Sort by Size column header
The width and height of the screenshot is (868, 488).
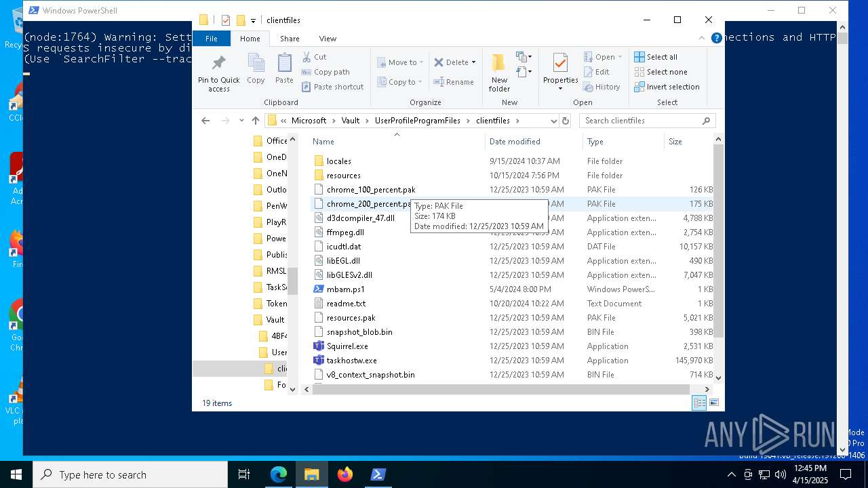pyautogui.click(x=688, y=141)
